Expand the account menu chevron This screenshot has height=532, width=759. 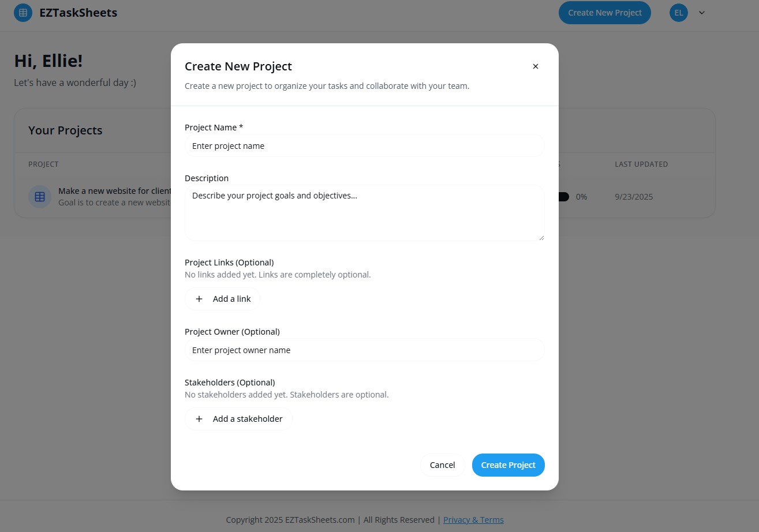pos(702,13)
